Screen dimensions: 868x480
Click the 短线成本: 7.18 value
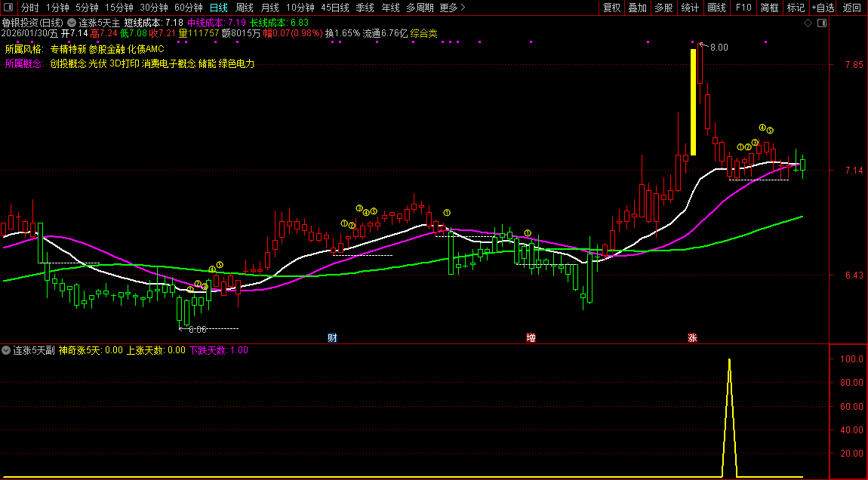[154, 23]
